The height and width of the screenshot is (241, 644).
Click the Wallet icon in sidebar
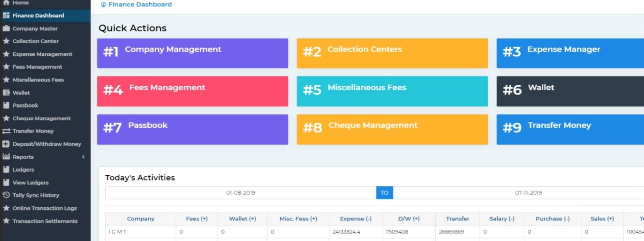(x=6, y=92)
